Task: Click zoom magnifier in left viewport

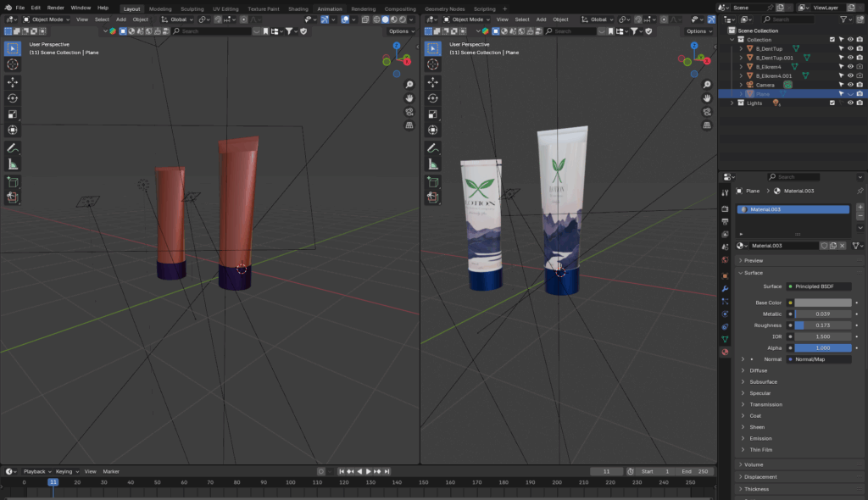Action: pyautogui.click(x=409, y=85)
